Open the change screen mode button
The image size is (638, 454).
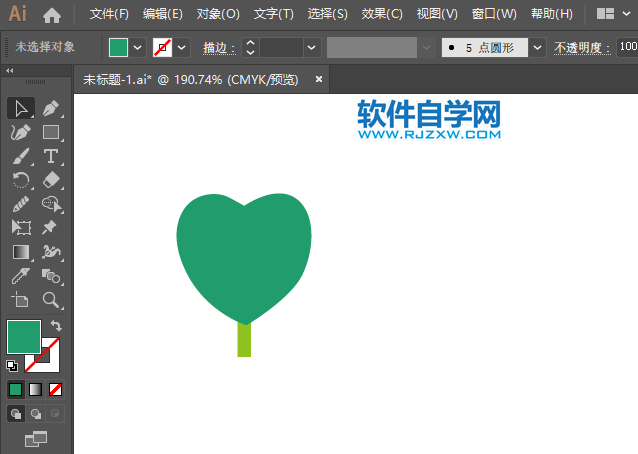[36, 439]
